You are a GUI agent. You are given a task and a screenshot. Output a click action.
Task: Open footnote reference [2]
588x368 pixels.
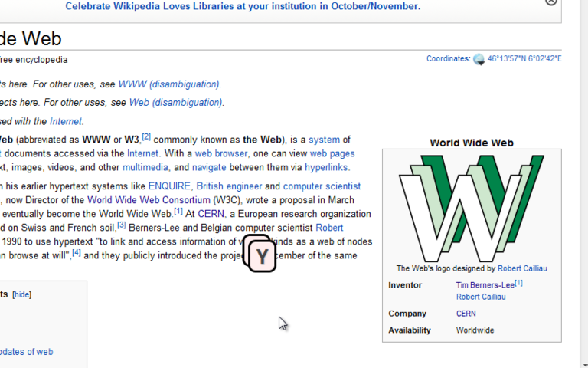tap(146, 137)
